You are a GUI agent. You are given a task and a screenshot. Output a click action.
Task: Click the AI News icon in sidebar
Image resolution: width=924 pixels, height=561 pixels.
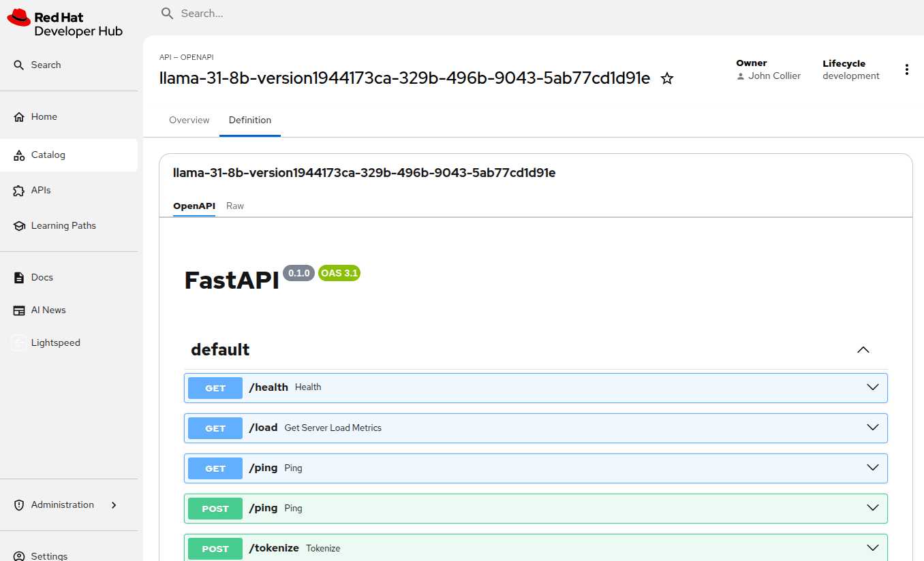coord(19,310)
